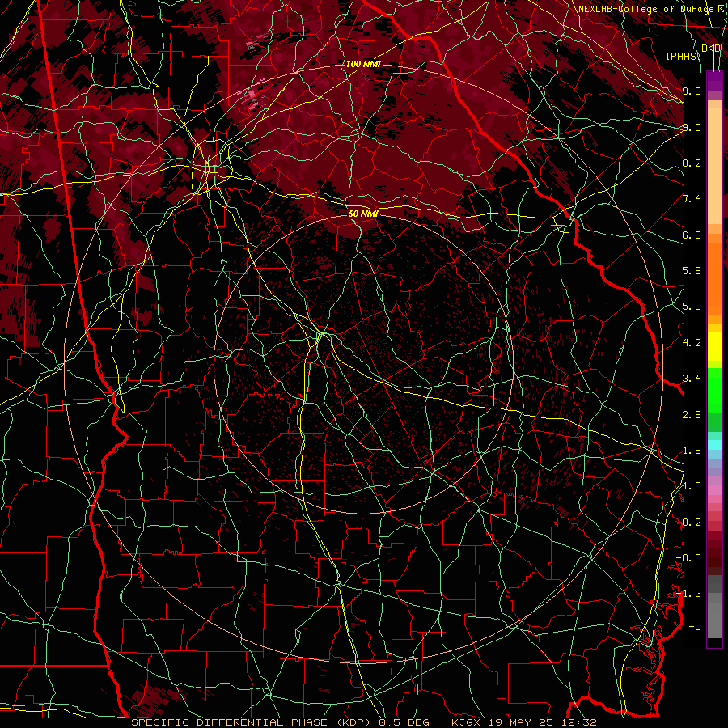
Task: Select the 7.4 value on the color scale
Action: 692,199
